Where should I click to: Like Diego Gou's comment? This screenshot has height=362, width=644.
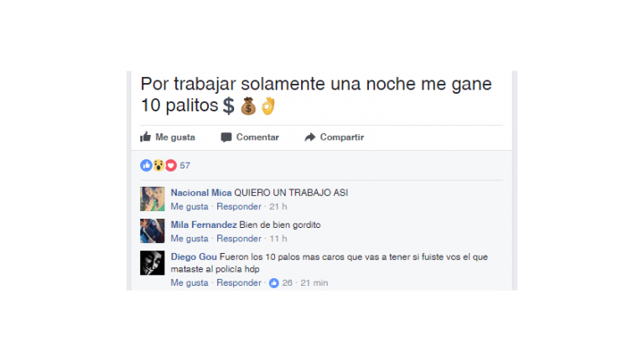tap(190, 282)
